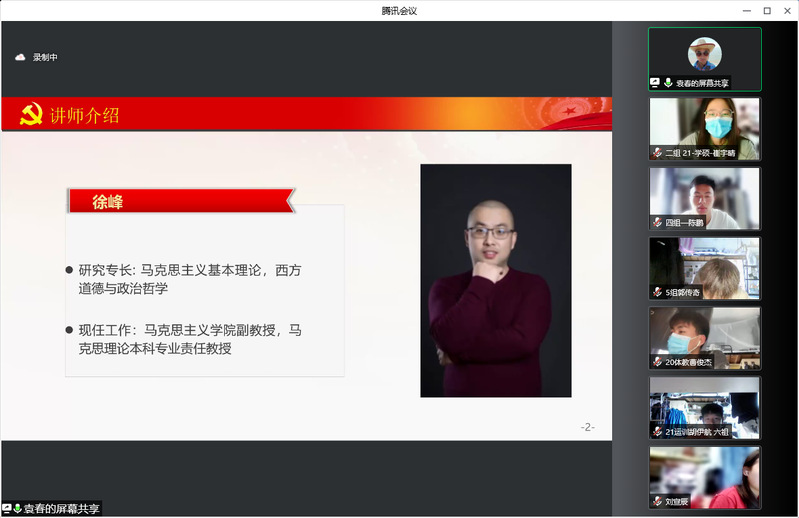Click the 讲师介绍 slide title header
This screenshot has height=518, width=799.
(85, 116)
